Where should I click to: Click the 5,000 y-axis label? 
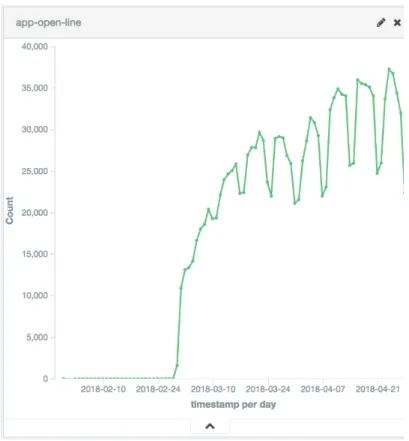(37, 337)
